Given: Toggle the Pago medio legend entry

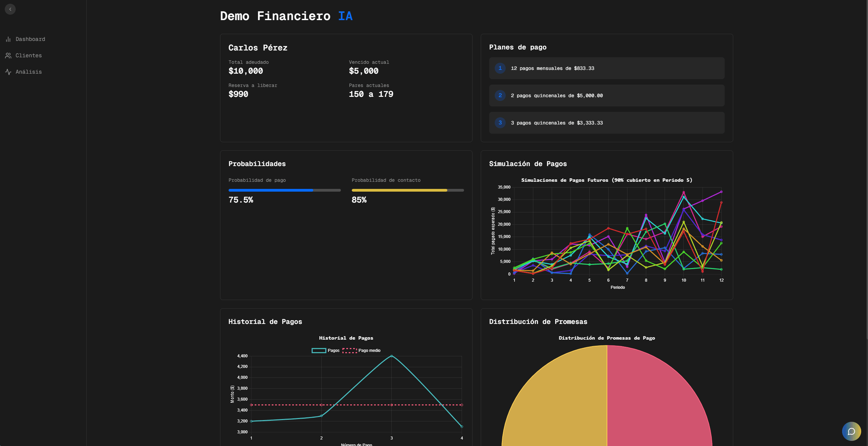Looking at the screenshot, I should click(361, 351).
